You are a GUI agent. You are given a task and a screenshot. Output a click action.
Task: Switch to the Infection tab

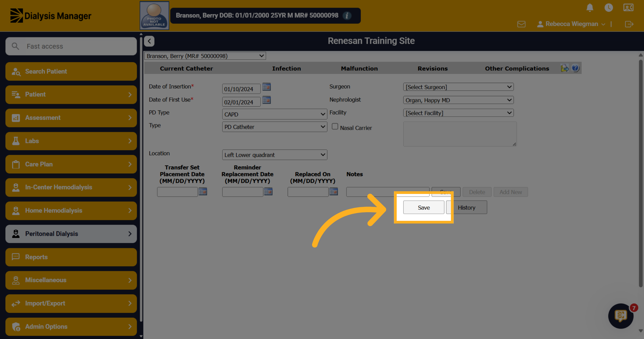click(x=286, y=68)
